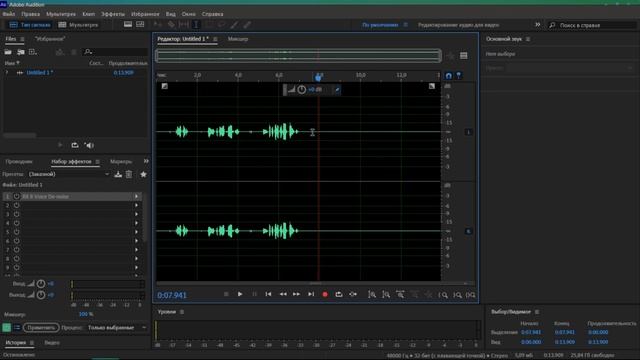The height and width of the screenshot is (360, 640).
Task: Click the favorite star icon in effects rack
Action: tap(143, 174)
